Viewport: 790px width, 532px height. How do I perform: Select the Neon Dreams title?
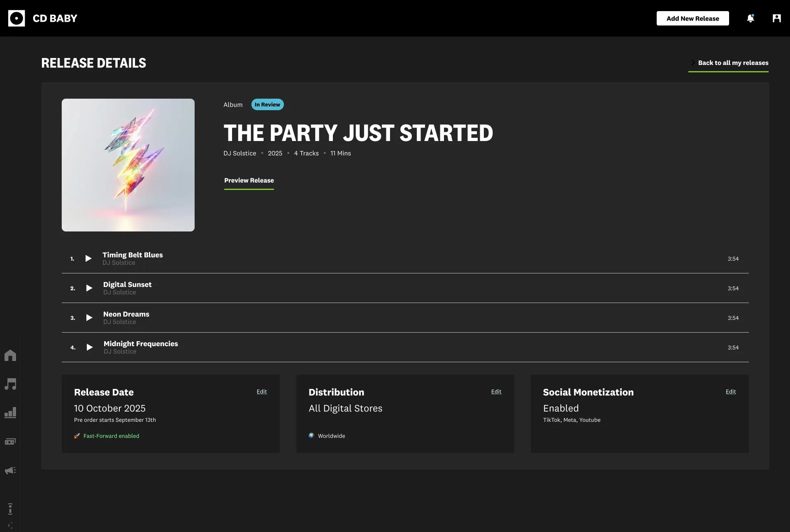click(x=126, y=314)
